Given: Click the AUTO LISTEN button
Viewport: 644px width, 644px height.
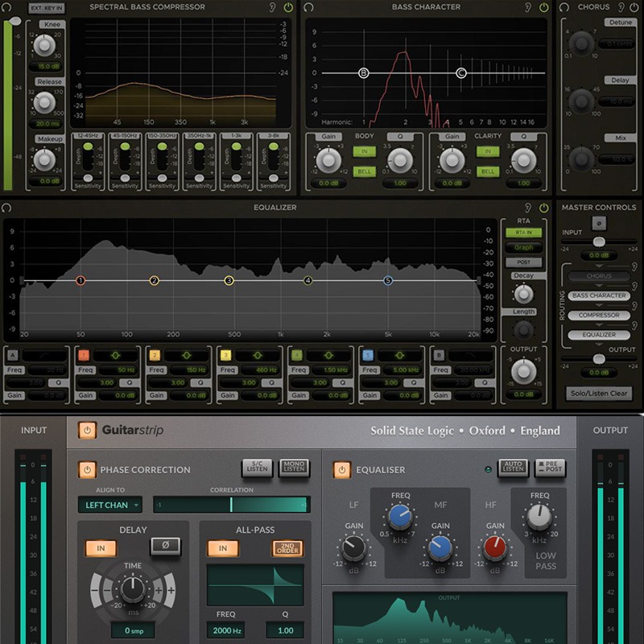Looking at the screenshot, I should (x=513, y=469).
